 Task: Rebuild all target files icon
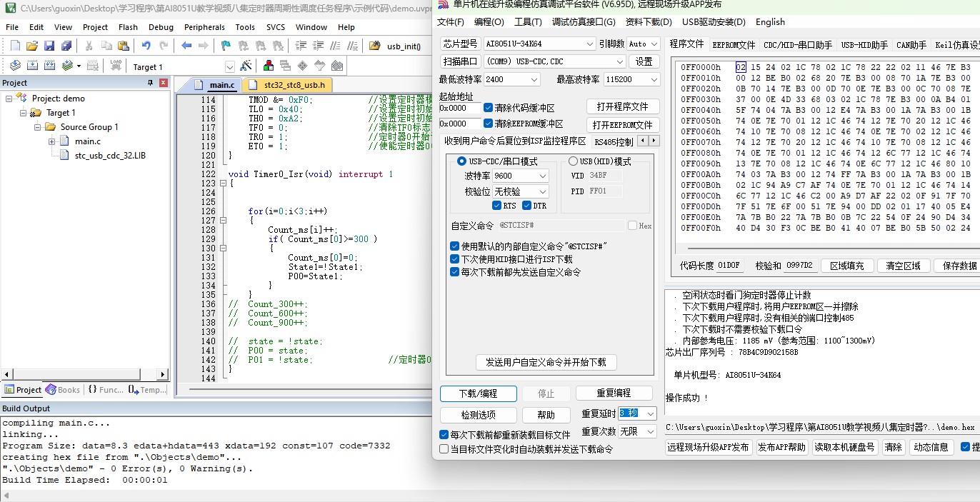pyautogui.click(x=49, y=66)
